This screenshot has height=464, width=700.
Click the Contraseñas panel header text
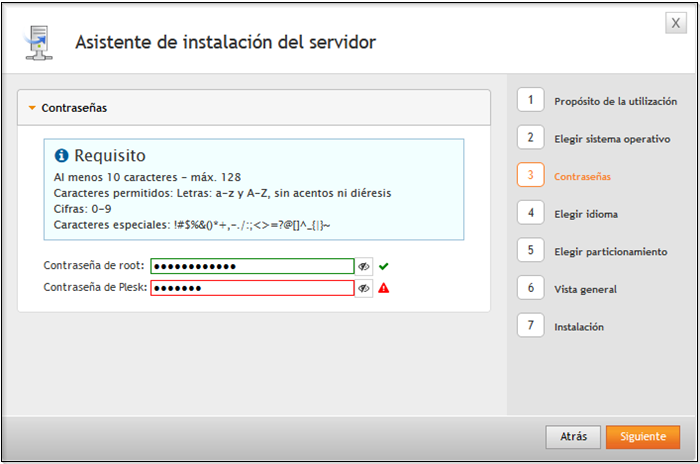coord(74,108)
